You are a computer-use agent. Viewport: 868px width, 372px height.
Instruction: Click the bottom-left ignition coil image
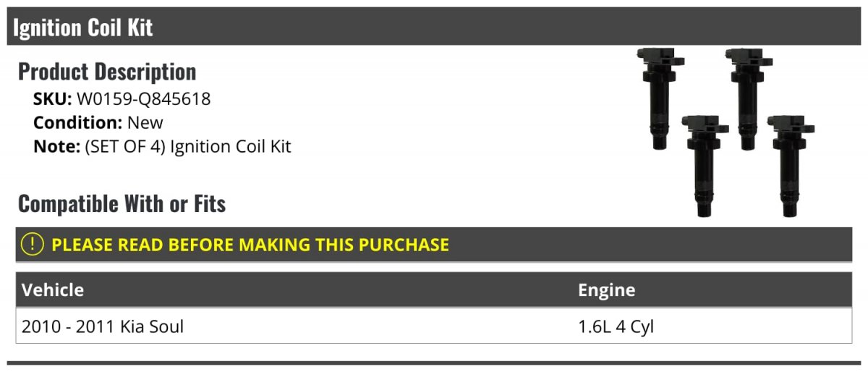point(704,165)
